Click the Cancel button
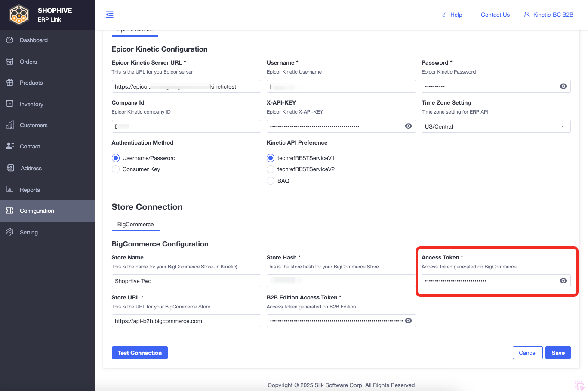This screenshot has width=588, height=391. click(x=528, y=353)
